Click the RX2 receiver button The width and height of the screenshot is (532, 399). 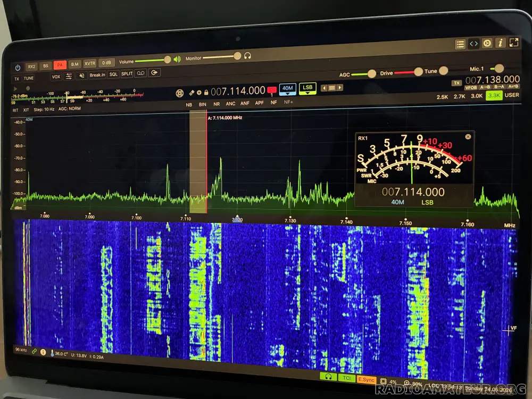(31, 66)
